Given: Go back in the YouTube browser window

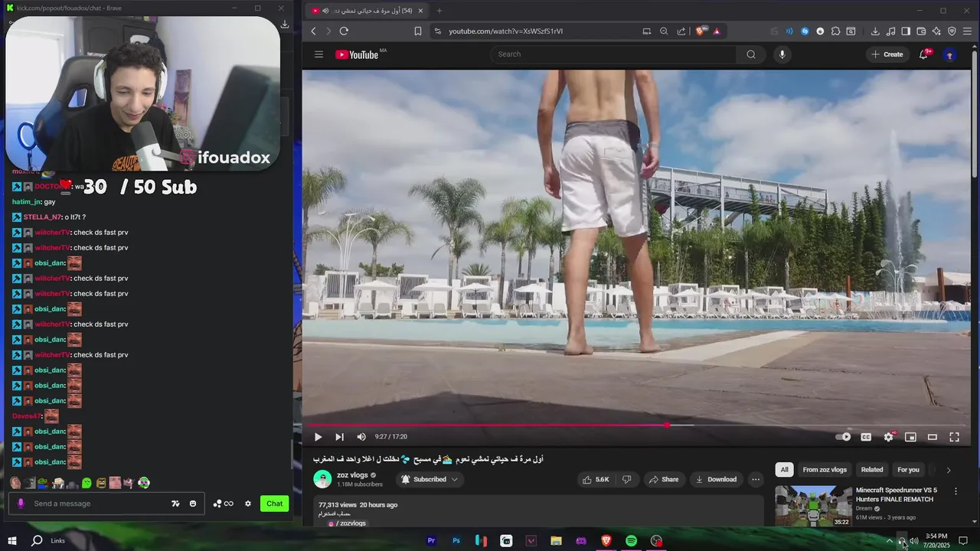Looking at the screenshot, I should [x=313, y=31].
